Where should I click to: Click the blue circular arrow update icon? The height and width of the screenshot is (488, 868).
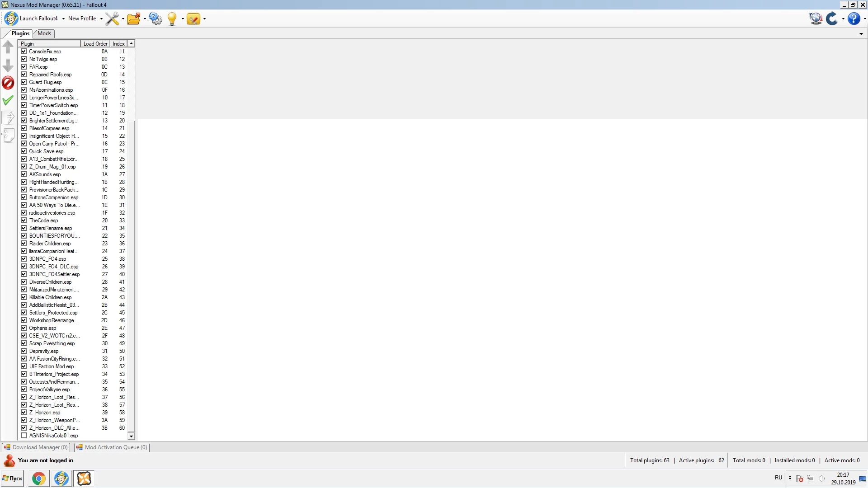(832, 19)
